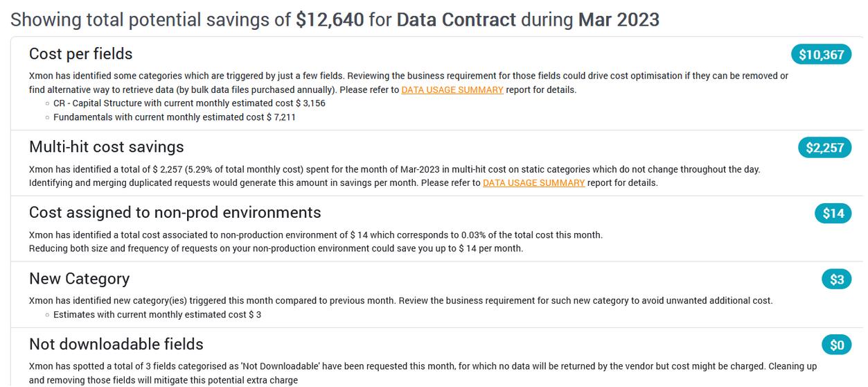Click Cost assigned to non-prod environments heading
The image size is (868, 387).
tap(175, 212)
